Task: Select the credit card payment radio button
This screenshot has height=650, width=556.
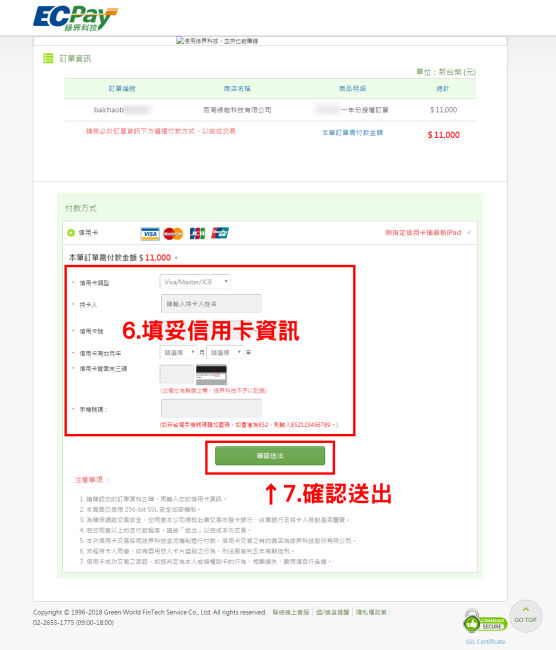Action: pos(71,233)
